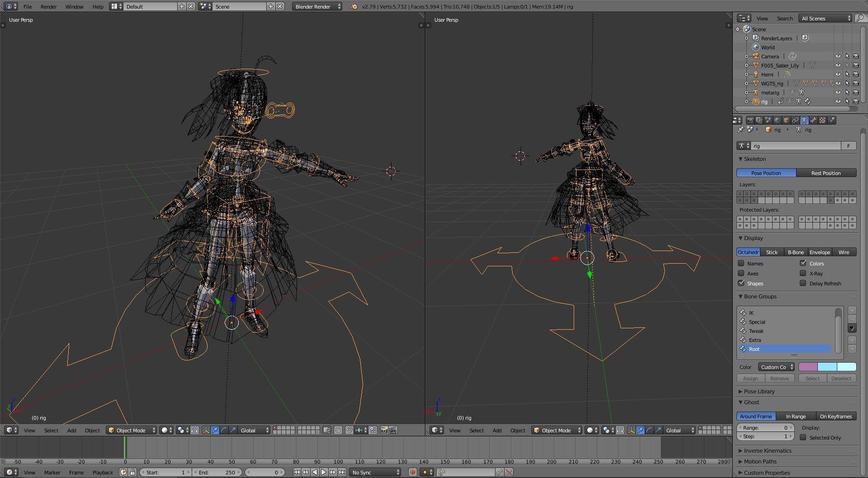
Task: Open the Help menu
Action: pos(98,6)
